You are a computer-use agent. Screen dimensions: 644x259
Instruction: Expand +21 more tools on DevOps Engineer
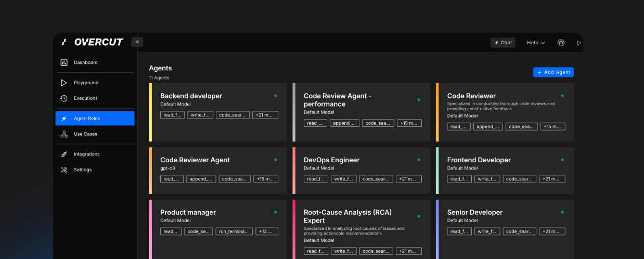(409, 179)
